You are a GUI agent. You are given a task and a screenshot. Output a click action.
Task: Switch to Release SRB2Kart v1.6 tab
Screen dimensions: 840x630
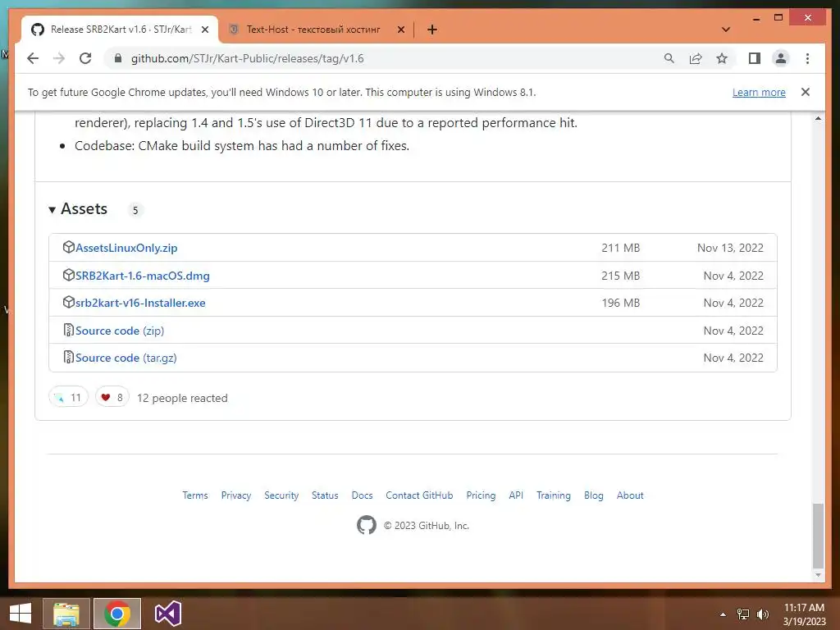(121, 30)
